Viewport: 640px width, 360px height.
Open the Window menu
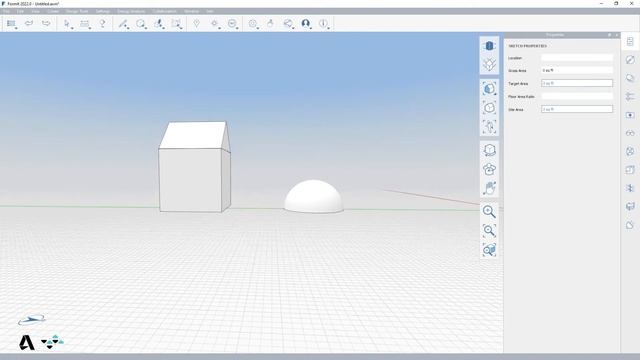point(191,11)
